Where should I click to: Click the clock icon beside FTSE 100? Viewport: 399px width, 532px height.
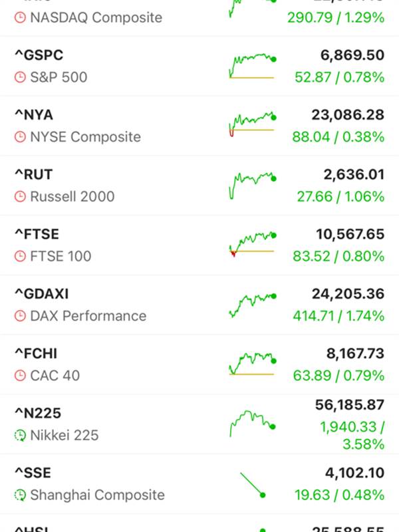point(21,256)
